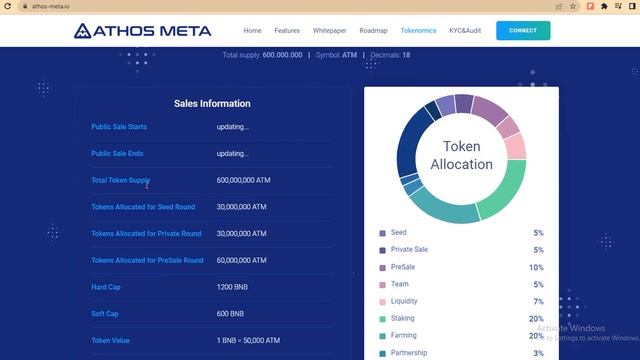Click the 600,000,000 ATM value

[x=243, y=180]
